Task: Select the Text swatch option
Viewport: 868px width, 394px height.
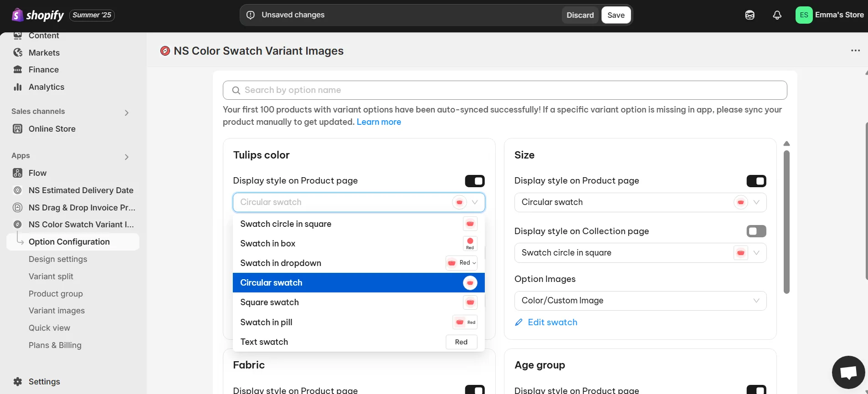Action: pos(359,342)
